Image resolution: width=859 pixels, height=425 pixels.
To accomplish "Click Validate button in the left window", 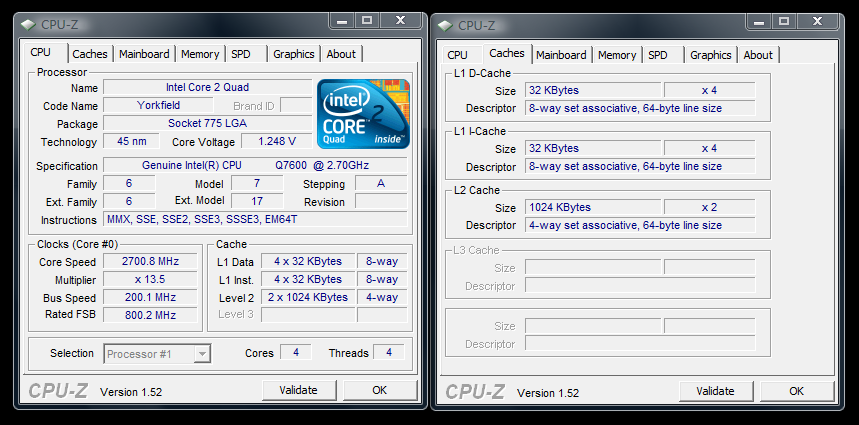I will click(x=299, y=390).
